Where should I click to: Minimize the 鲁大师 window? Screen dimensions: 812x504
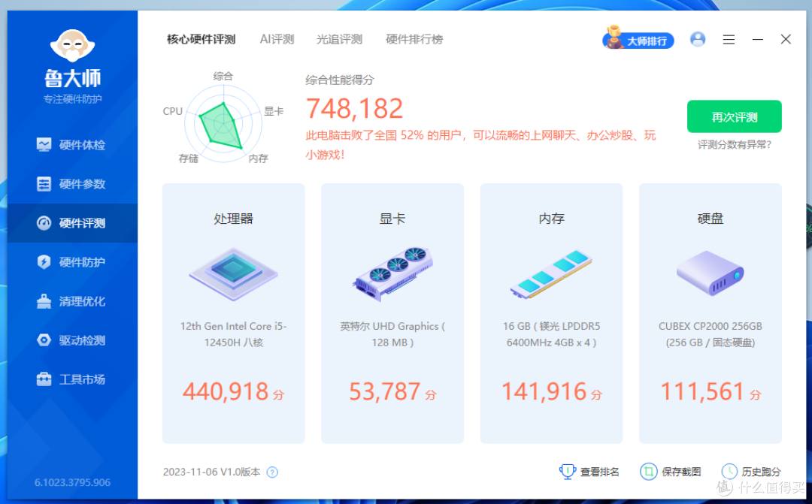point(758,39)
